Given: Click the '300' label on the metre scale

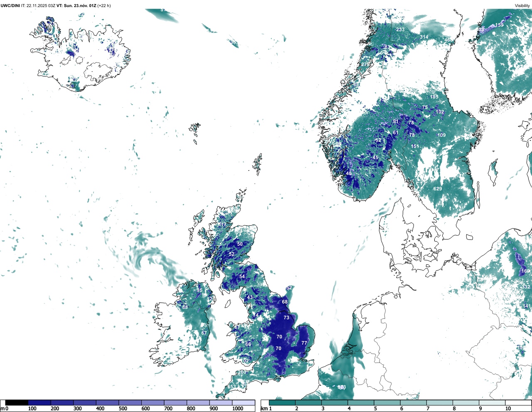Looking at the screenshot, I should pos(77,409).
